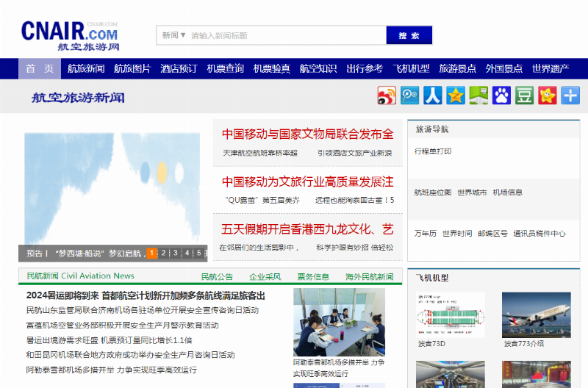Viewport: 588px width, 388px height.
Task: Share to Baidu paw icon
Action: (501, 96)
